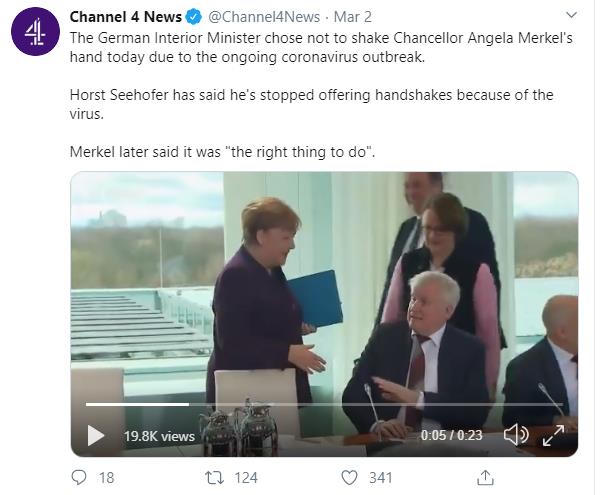Reply to the tweet via speech bubble icon
Screen dimensions: 603x495
(x=80, y=477)
